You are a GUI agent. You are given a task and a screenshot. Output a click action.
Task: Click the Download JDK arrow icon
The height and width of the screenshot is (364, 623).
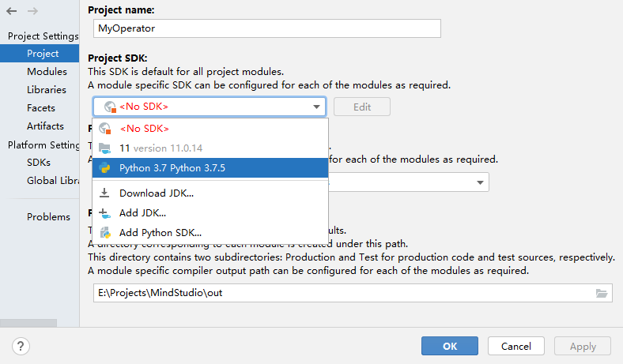click(x=104, y=193)
